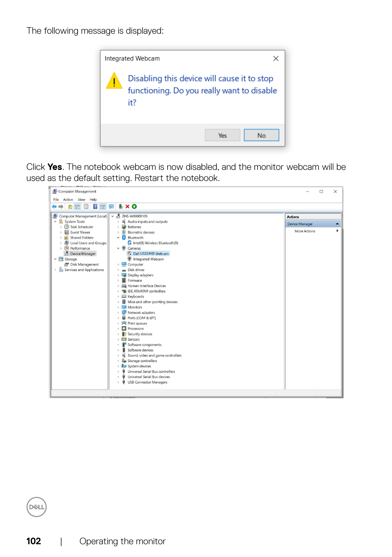Click the blue Bluetooth category icon
Viewport: 392px width, 557px height.
pyautogui.click(x=124, y=238)
